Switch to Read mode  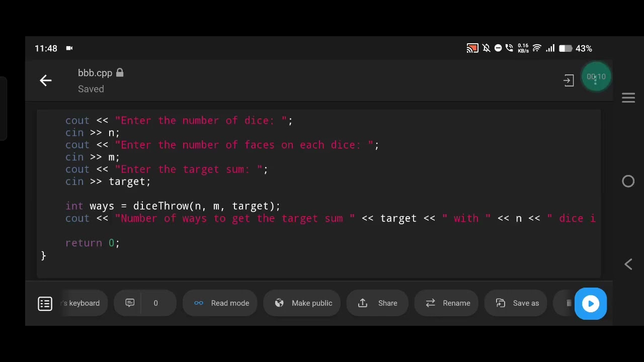point(220,303)
